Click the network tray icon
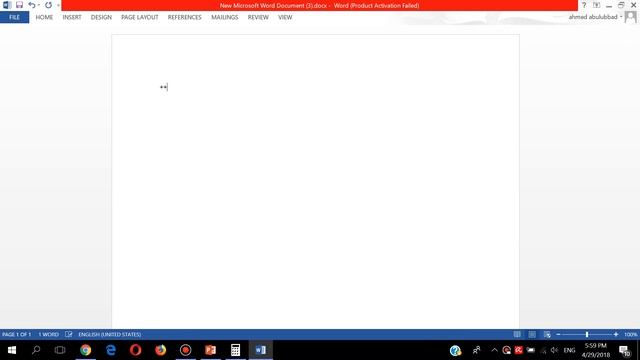This screenshot has width=640, height=360. [x=543, y=350]
